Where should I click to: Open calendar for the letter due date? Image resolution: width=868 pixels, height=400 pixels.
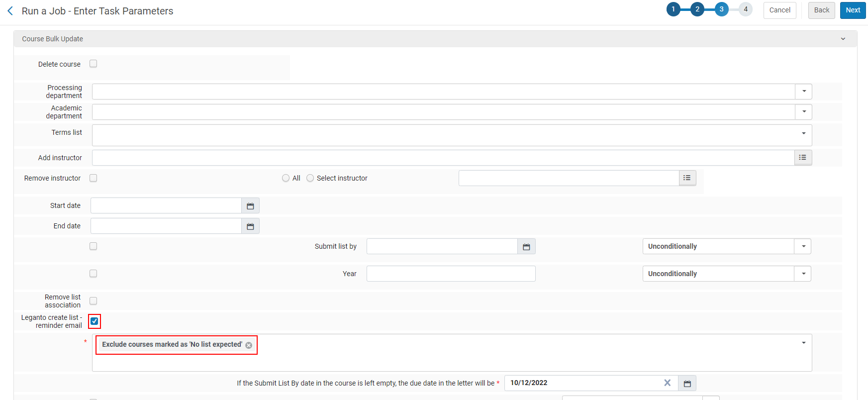coord(687,384)
